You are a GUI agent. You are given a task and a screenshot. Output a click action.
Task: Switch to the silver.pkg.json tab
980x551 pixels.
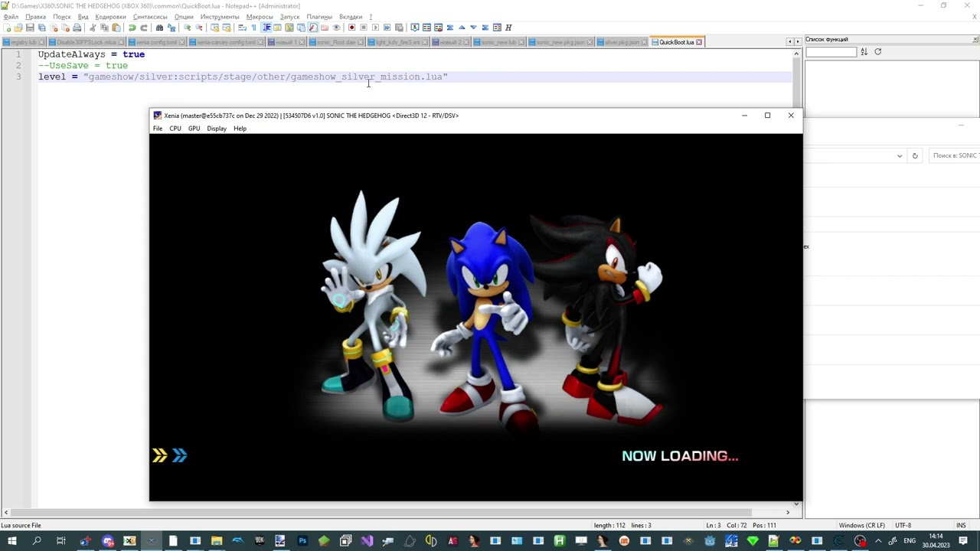click(622, 42)
